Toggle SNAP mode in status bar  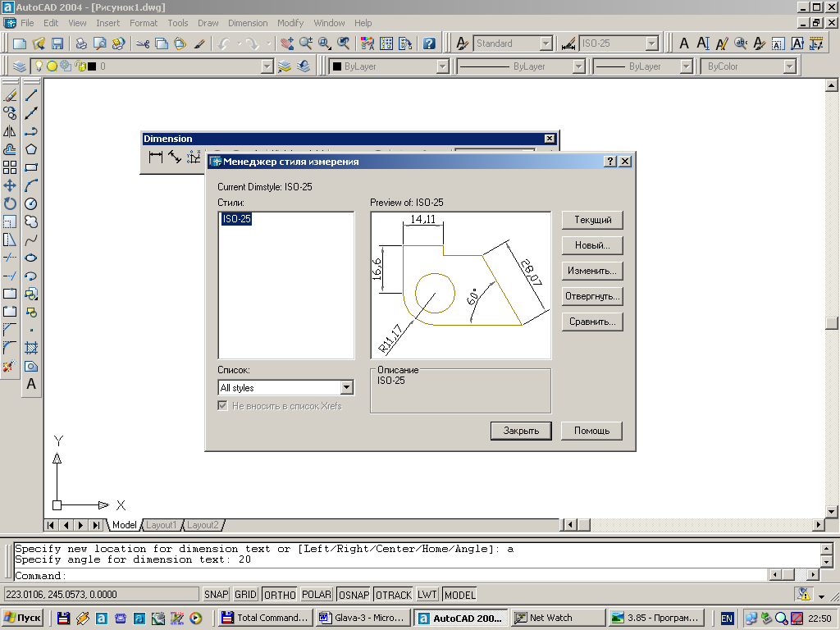coord(217,595)
